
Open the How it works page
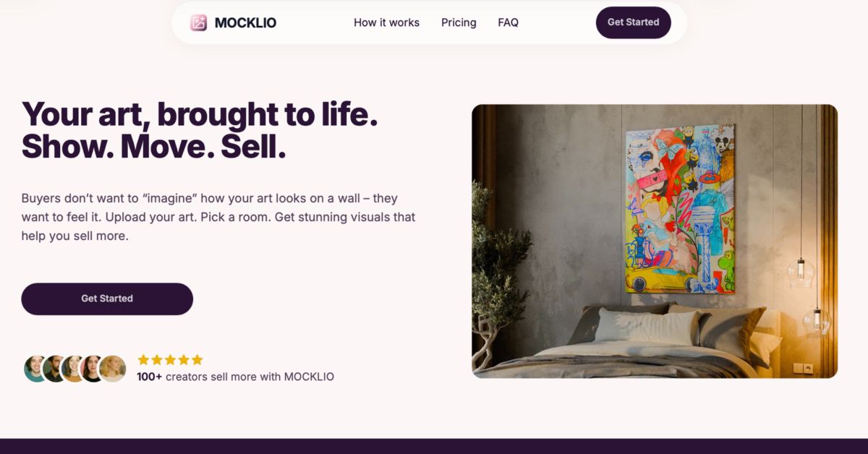386,22
